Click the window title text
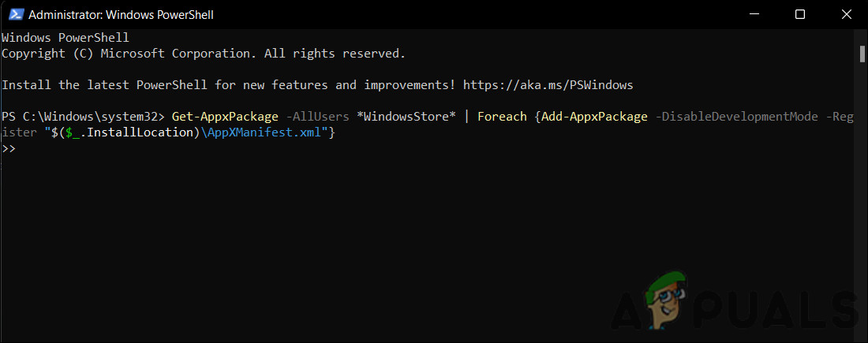The height and width of the screenshot is (343, 868). coord(122,14)
